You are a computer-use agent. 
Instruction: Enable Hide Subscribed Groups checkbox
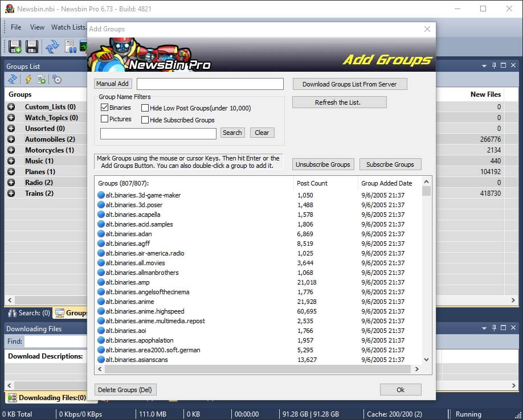click(x=145, y=120)
